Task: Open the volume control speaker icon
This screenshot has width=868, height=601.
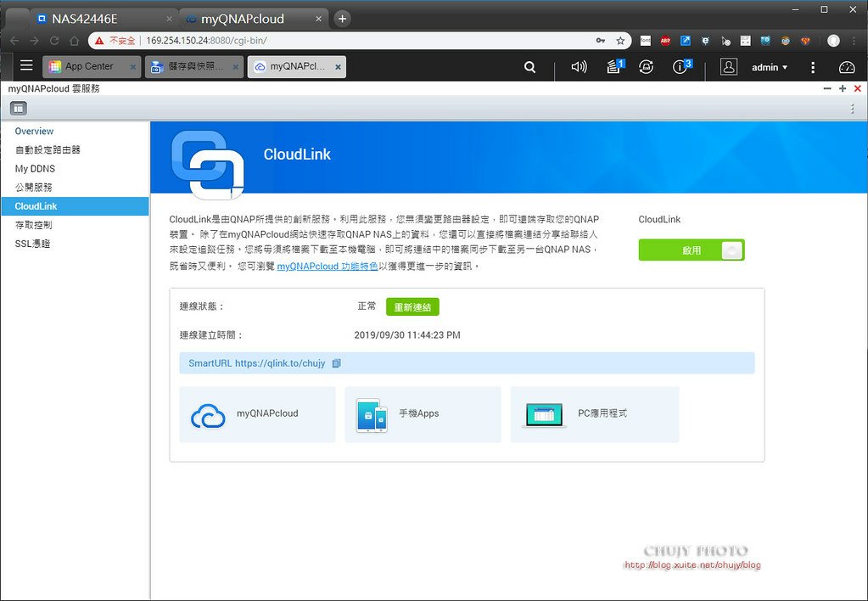Action: pyautogui.click(x=579, y=67)
